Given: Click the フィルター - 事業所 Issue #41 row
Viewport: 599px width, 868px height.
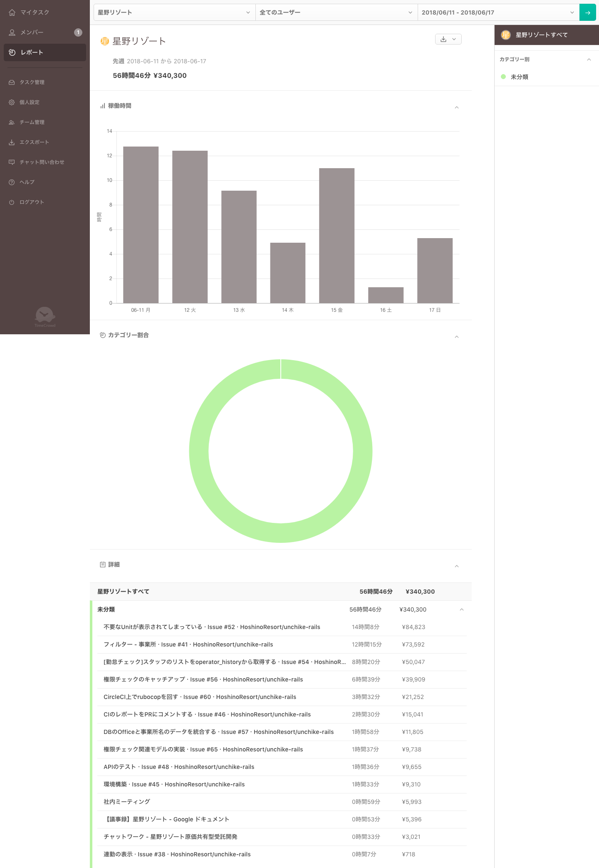Looking at the screenshot, I should [x=282, y=644].
